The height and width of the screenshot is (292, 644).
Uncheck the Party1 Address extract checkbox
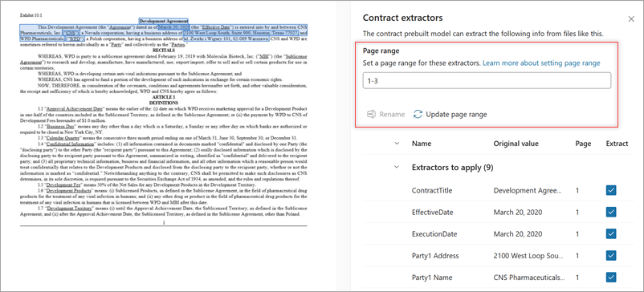point(611,255)
